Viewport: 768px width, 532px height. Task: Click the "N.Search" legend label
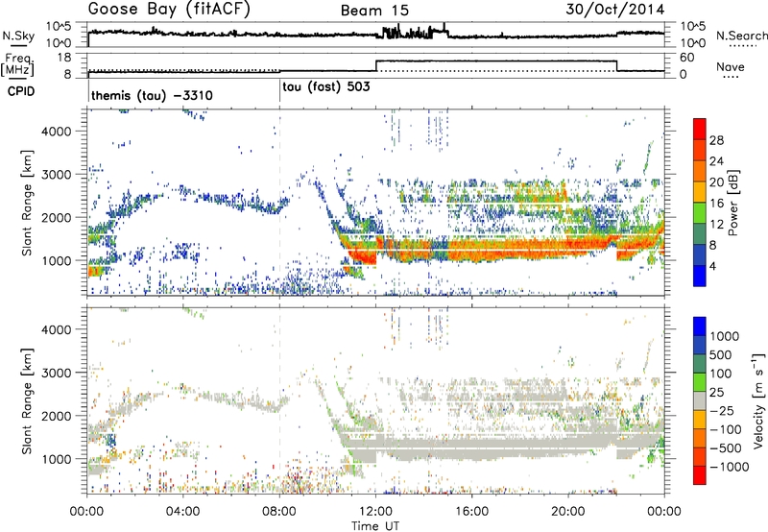point(741,36)
